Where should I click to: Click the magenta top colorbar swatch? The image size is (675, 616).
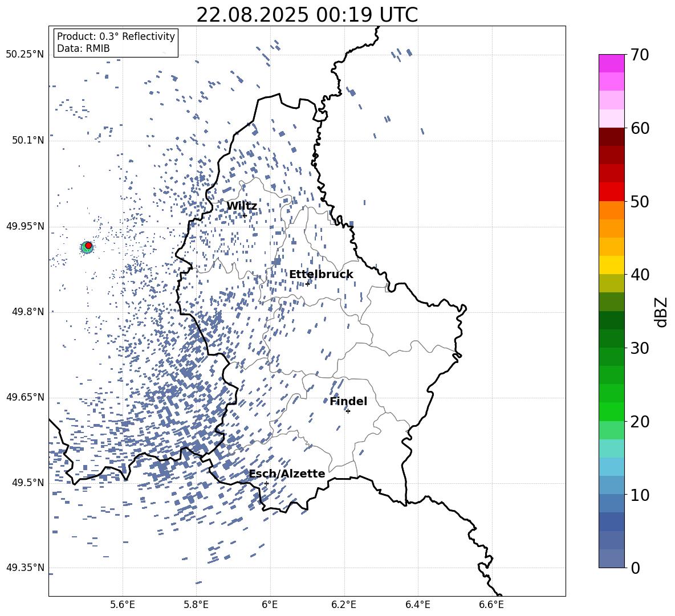pos(611,63)
